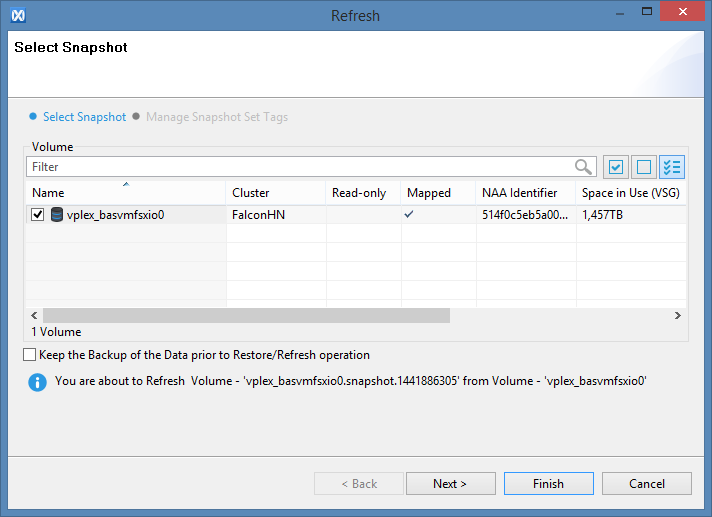Click the show selected list icon
This screenshot has height=517, width=712.
point(672,167)
